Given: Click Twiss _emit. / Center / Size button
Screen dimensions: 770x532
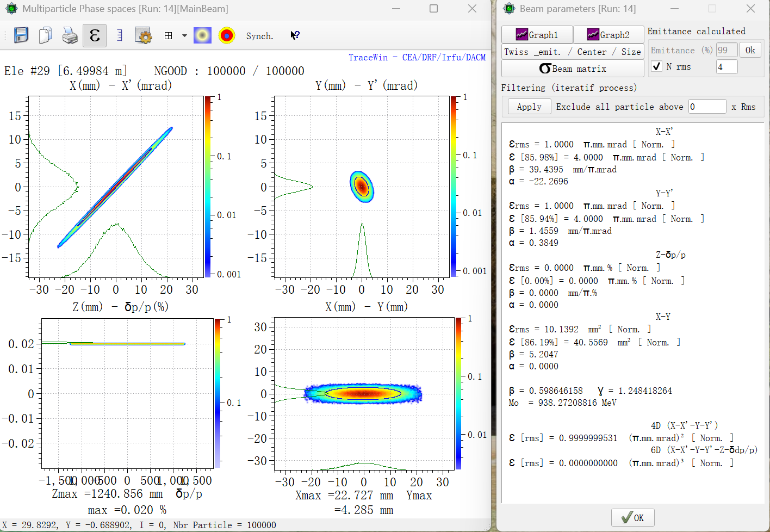Looking at the screenshot, I should pos(572,52).
